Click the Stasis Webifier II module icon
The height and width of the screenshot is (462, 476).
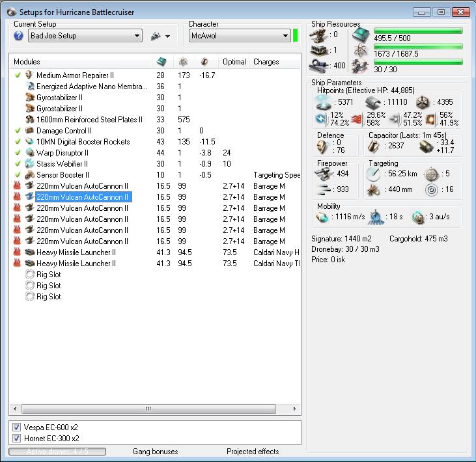pos(29,163)
